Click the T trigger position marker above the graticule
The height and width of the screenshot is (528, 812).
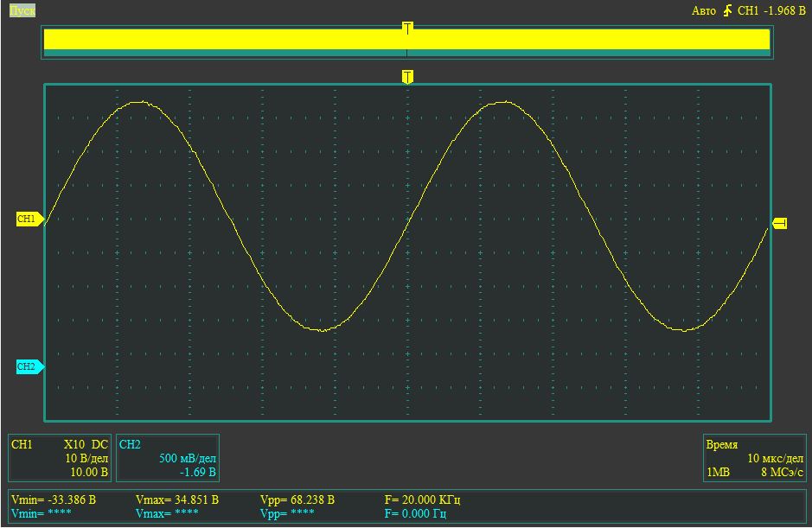[x=407, y=77]
